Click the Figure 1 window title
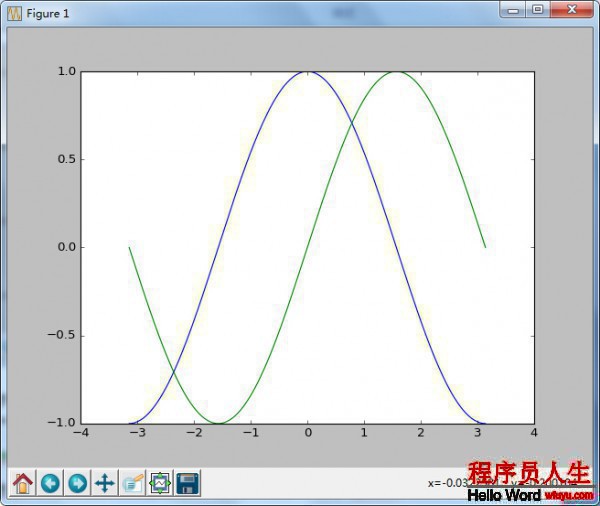 click(47, 14)
